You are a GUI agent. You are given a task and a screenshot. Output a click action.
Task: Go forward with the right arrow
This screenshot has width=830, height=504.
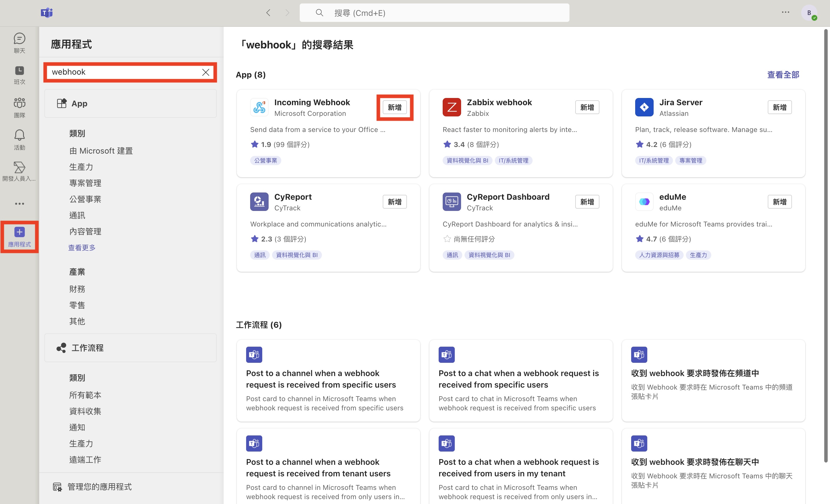[x=287, y=13]
